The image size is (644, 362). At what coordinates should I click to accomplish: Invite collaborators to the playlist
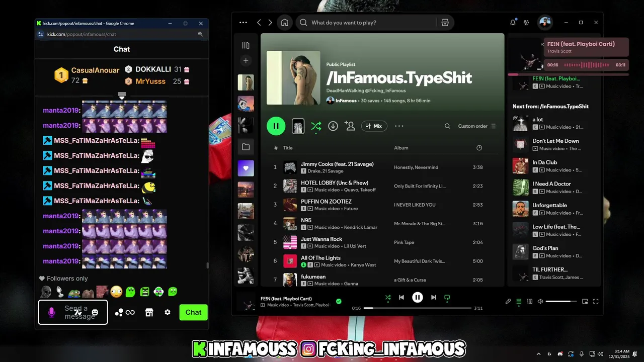tap(350, 126)
